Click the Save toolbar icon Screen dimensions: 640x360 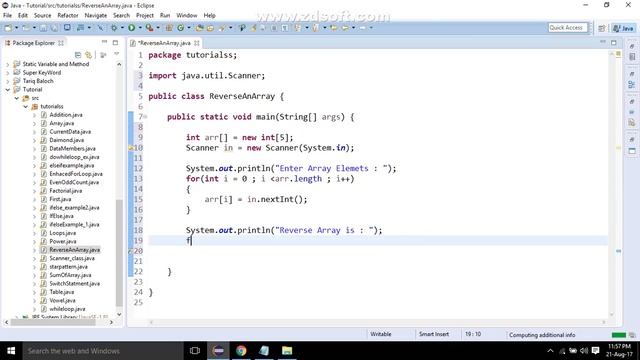[x=43, y=28]
